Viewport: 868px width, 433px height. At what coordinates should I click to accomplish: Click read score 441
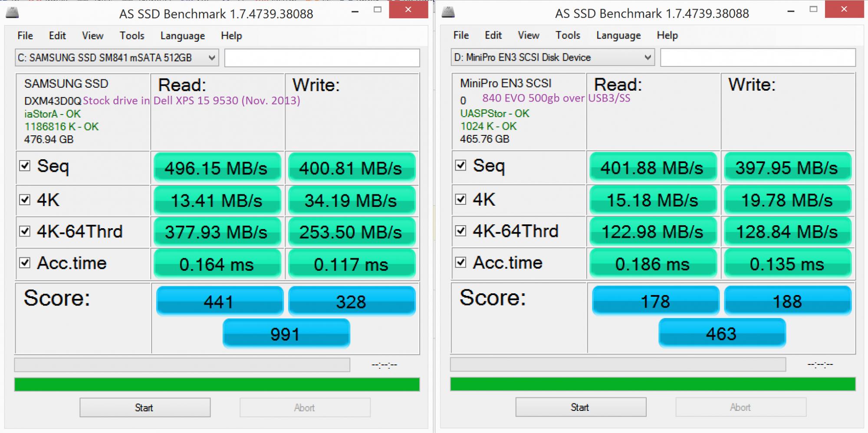pos(220,301)
